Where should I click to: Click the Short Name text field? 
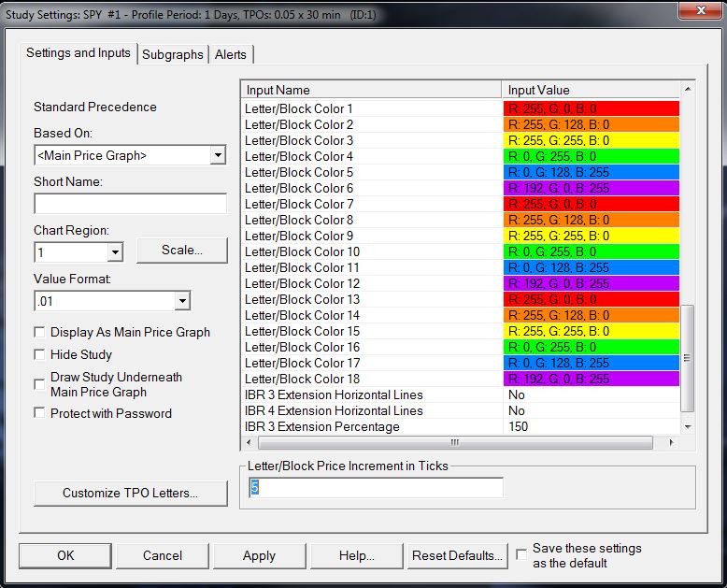(x=130, y=204)
